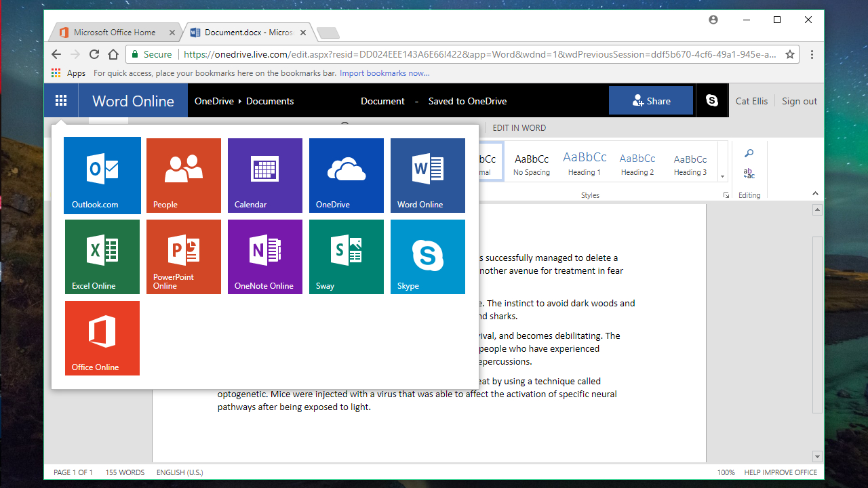868x488 pixels.
Task: Click the Word Online brand title
Action: coord(133,101)
